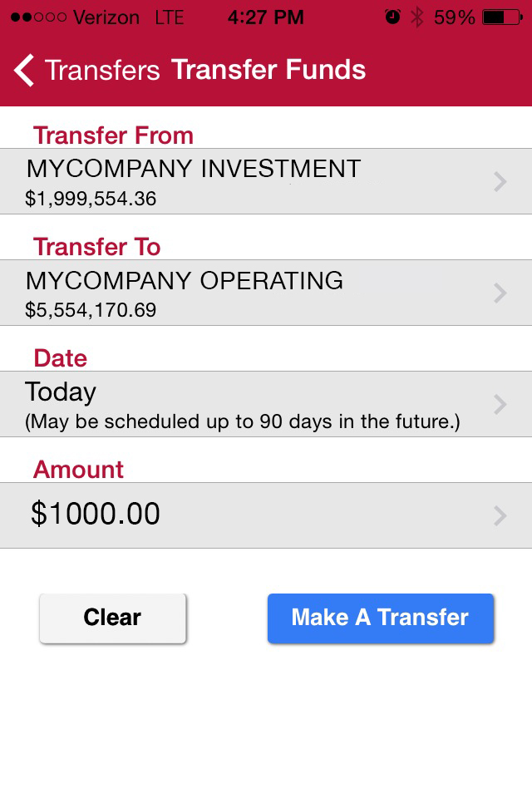The width and height of the screenshot is (532, 798).
Task: Open the Amount entry chevron
Action: pyautogui.click(x=500, y=515)
